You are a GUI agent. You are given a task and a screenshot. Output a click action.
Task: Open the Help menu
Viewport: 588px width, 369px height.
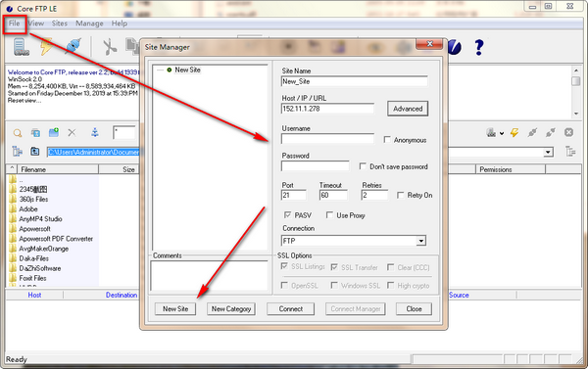click(120, 23)
